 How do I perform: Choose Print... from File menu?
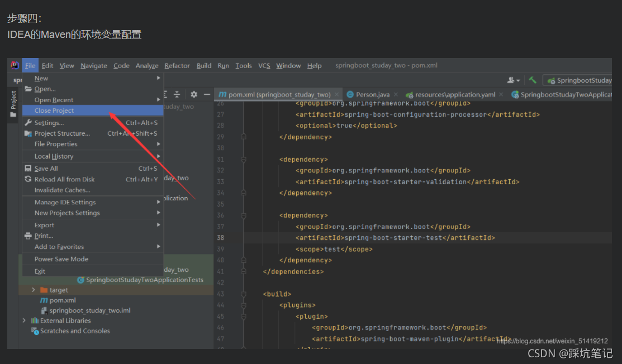click(93, 236)
